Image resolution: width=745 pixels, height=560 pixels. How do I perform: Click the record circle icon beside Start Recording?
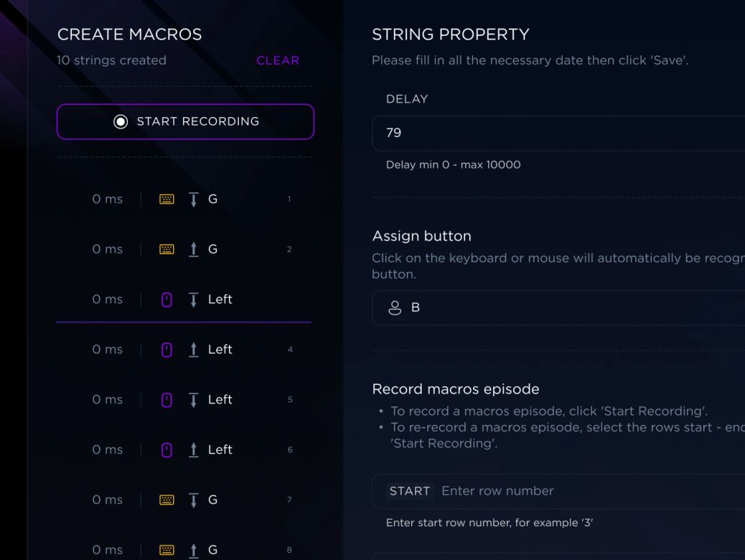coord(121,121)
